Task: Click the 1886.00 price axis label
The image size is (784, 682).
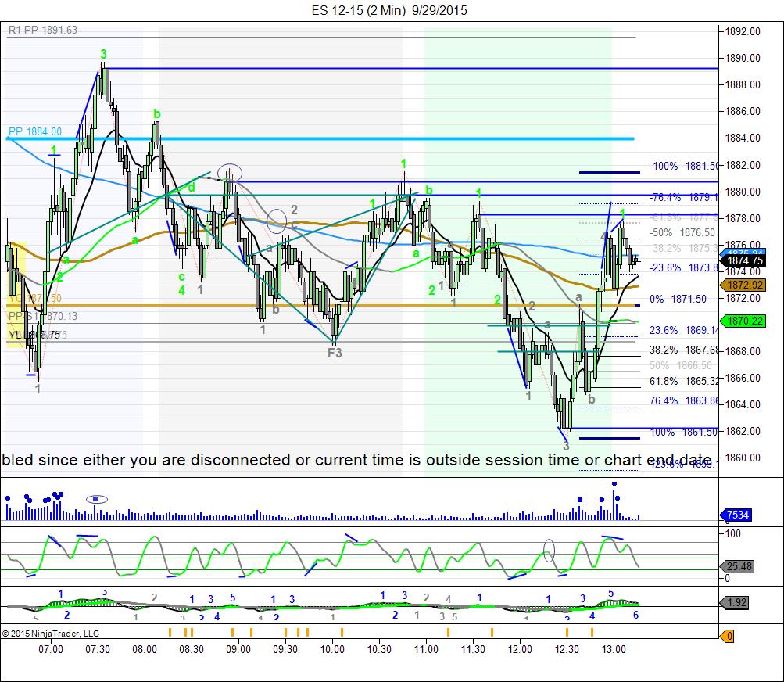Action: click(x=743, y=111)
